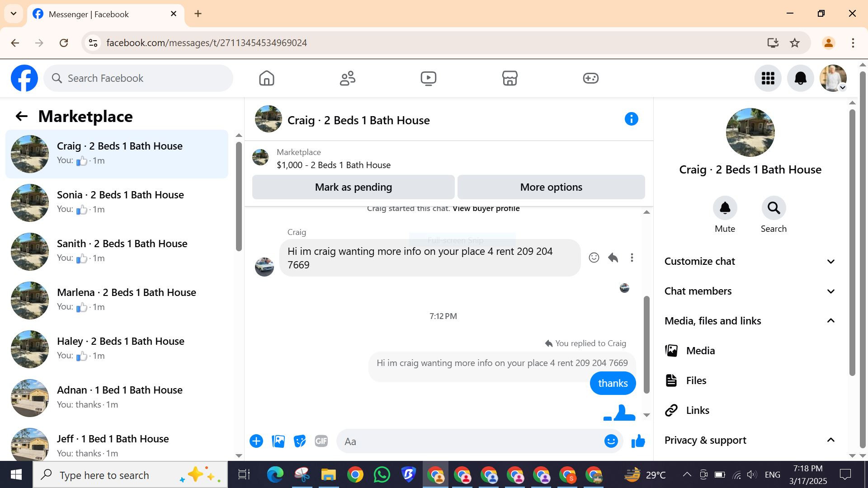This screenshot has height=488, width=868.
Task: Open Windows Start menu
Action: 16,475
